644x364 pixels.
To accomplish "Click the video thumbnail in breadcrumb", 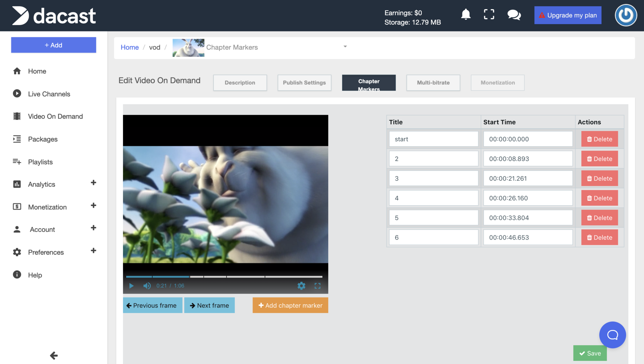I will point(188,48).
